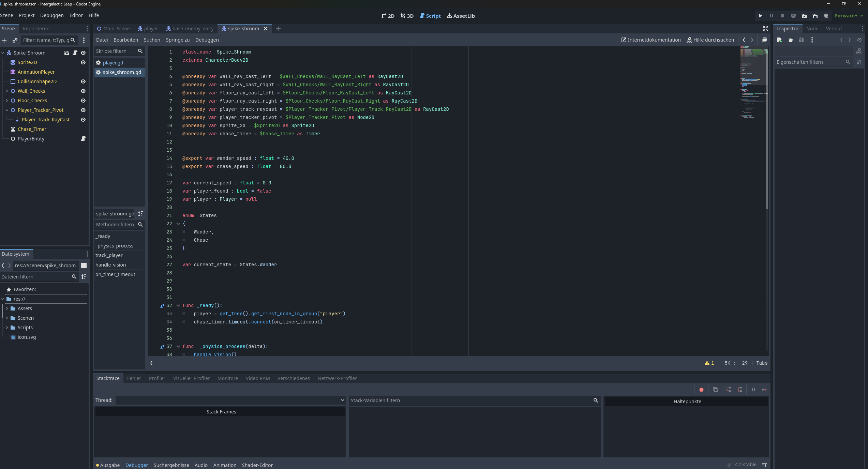Toggle file system split view icon
Viewport: 868px width, 469px height.
[x=84, y=266]
